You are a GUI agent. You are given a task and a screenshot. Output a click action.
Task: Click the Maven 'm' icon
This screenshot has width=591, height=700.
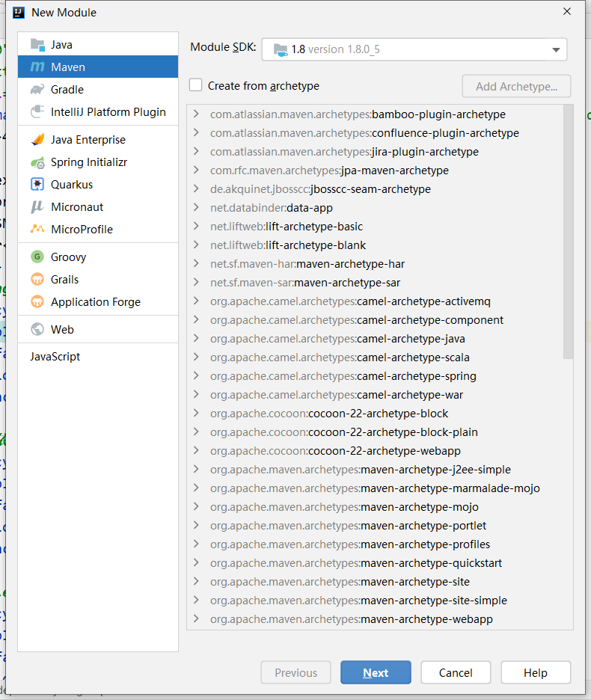click(37, 67)
